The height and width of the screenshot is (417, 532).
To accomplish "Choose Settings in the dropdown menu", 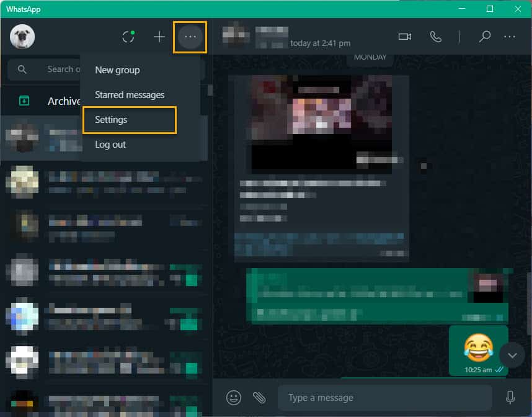I will pos(129,120).
